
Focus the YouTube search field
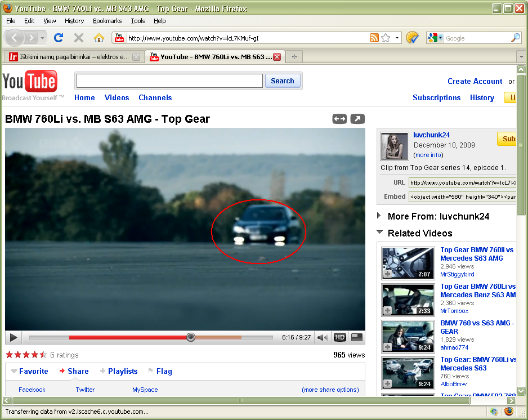click(169, 81)
